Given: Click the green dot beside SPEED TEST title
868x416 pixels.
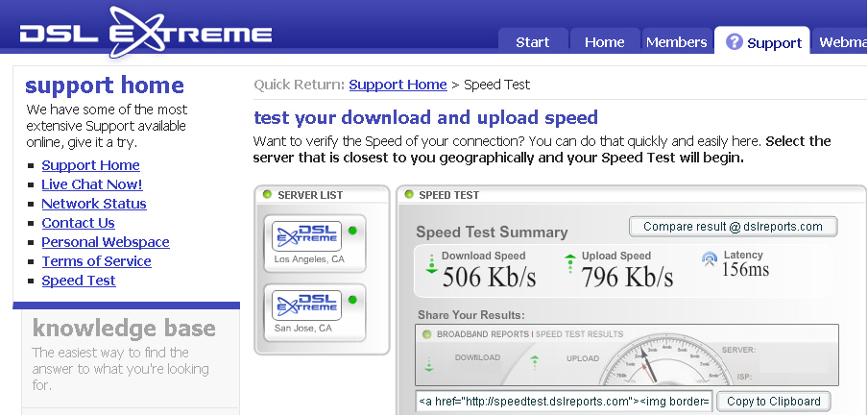Looking at the screenshot, I should pos(409,194).
